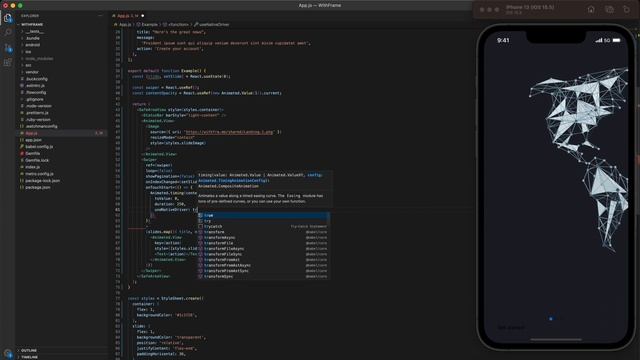
Task: Open the Explorer view in the activity bar
Action: (x=8, y=18)
